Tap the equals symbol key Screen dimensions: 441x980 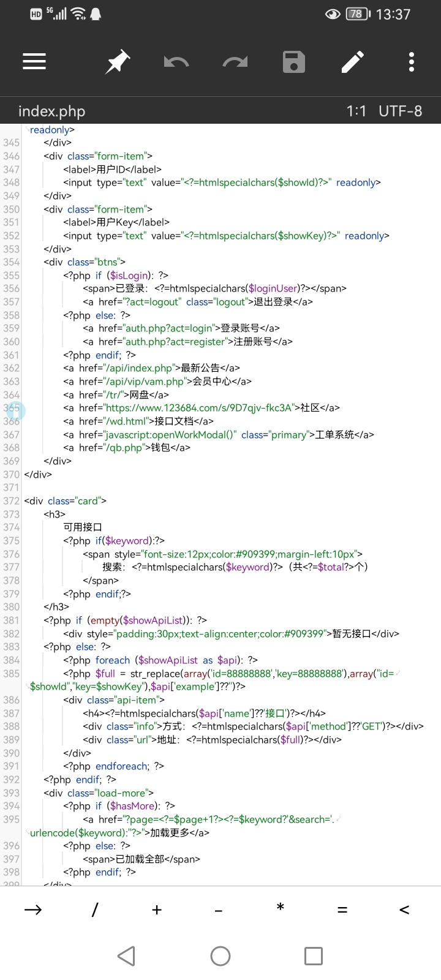pos(342,910)
